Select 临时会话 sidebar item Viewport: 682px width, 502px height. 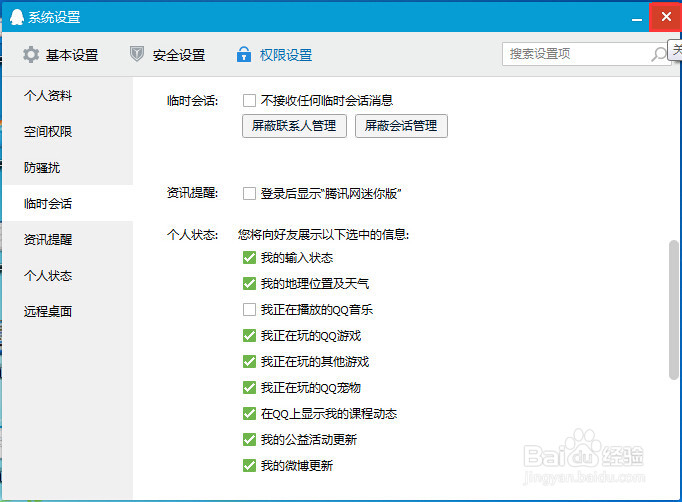pos(67,203)
